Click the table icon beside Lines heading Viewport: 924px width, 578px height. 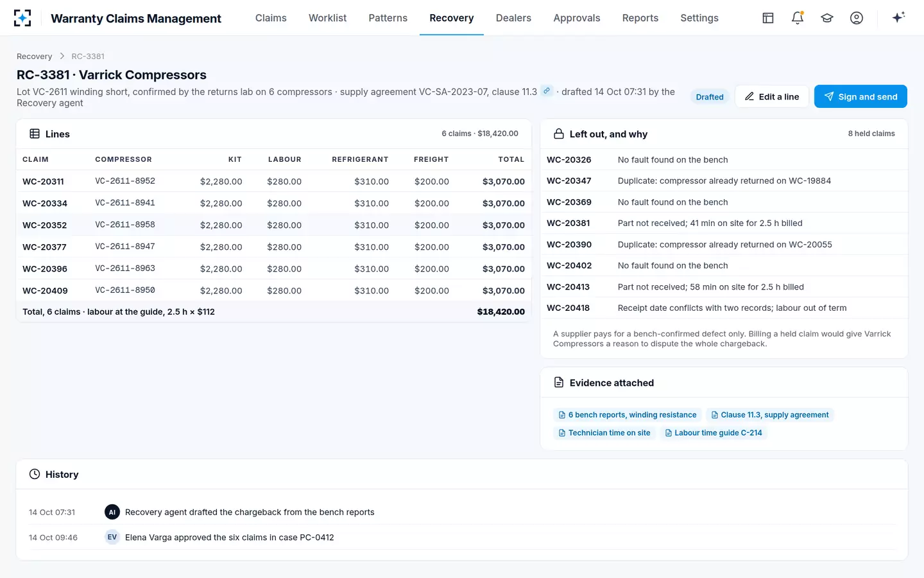[35, 134]
